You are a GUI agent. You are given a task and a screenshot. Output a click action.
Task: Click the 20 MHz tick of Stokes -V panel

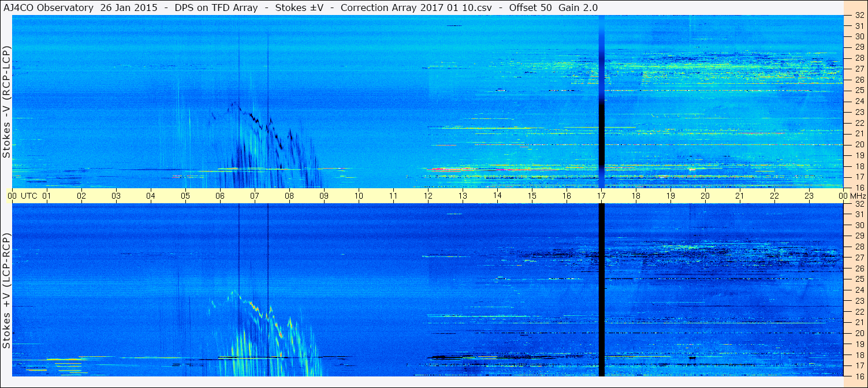[x=859, y=144]
